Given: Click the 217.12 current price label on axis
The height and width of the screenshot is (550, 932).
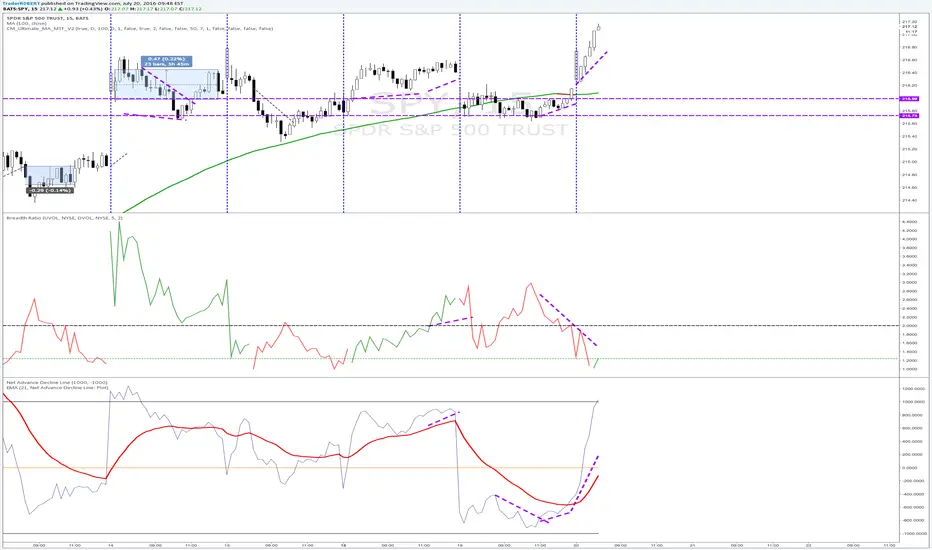Looking at the screenshot, I should 909,27.
